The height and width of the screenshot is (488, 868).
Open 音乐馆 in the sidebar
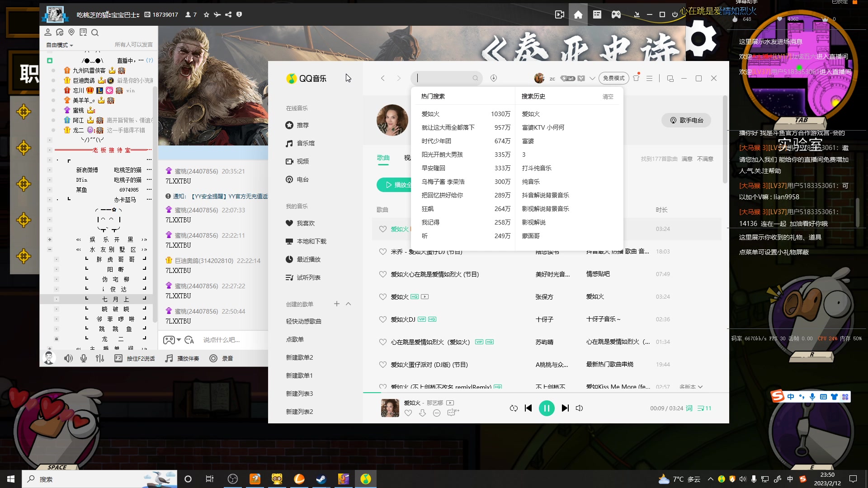306,143
